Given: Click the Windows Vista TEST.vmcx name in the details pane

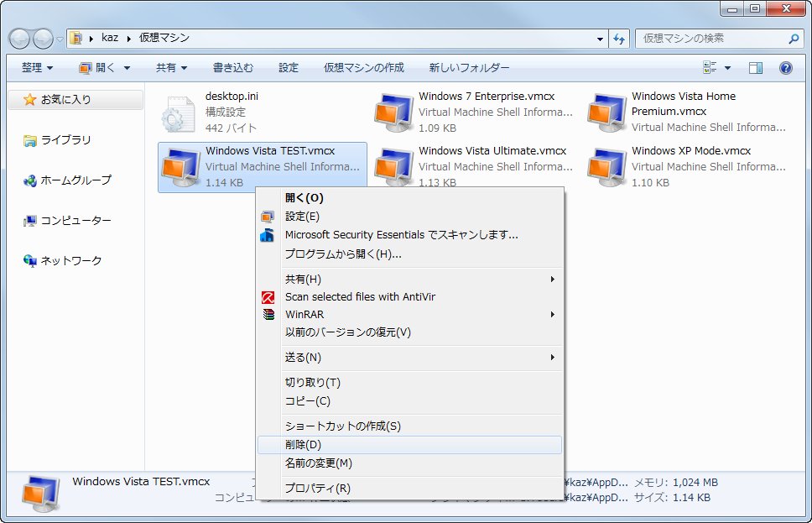Looking at the screenshot, I should pos(142,482).
